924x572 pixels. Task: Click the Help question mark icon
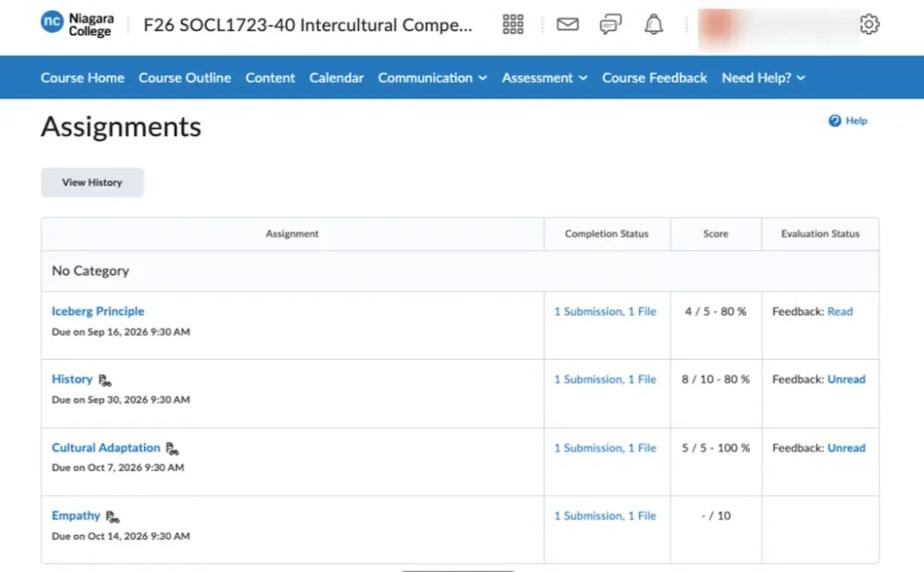point(835,121)
